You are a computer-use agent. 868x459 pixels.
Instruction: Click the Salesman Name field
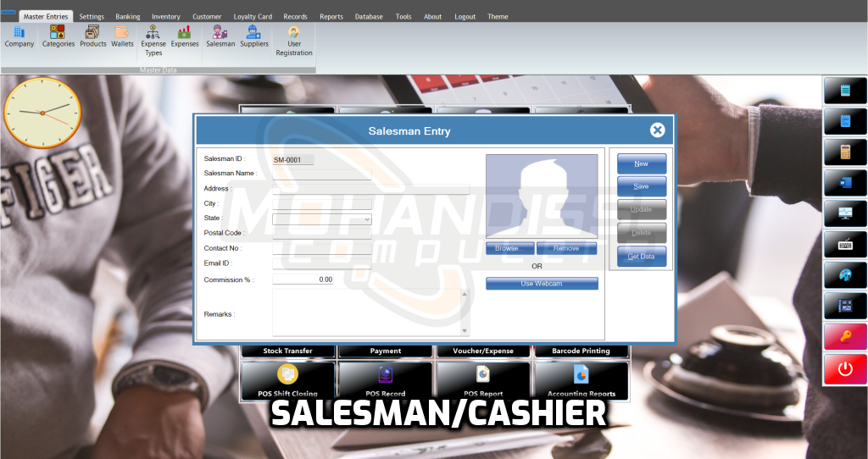[321, 174]
